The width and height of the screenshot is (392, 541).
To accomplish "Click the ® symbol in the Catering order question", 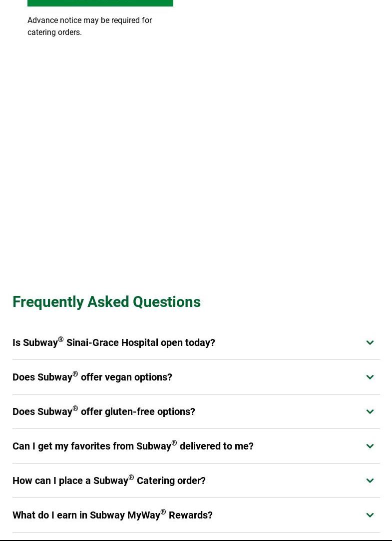I will [x=131, y=477].
